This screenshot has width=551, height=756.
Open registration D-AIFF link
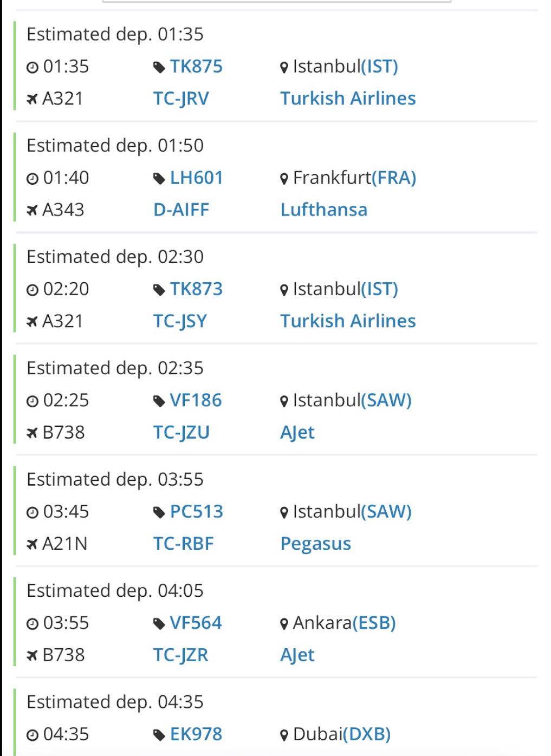(x=181, y=210)
